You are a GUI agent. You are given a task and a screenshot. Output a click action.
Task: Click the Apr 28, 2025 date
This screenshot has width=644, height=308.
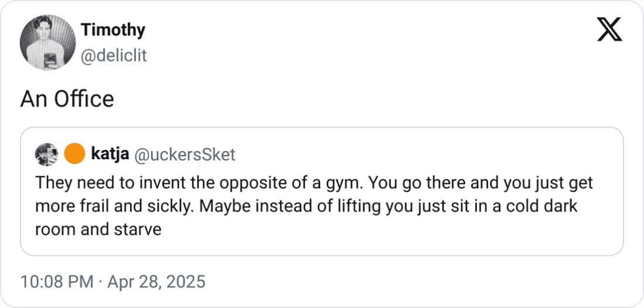coord(155,282)
